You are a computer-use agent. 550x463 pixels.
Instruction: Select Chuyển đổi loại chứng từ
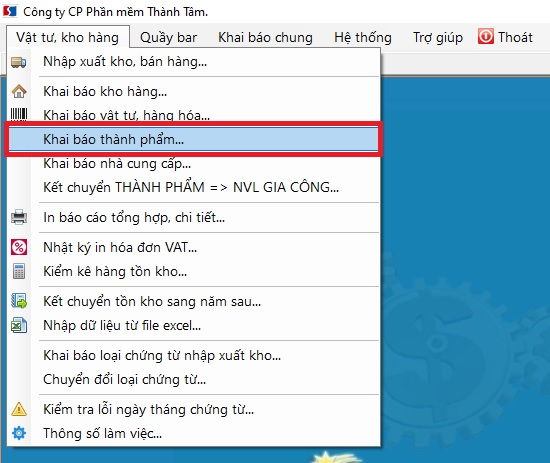pos(194,379)
